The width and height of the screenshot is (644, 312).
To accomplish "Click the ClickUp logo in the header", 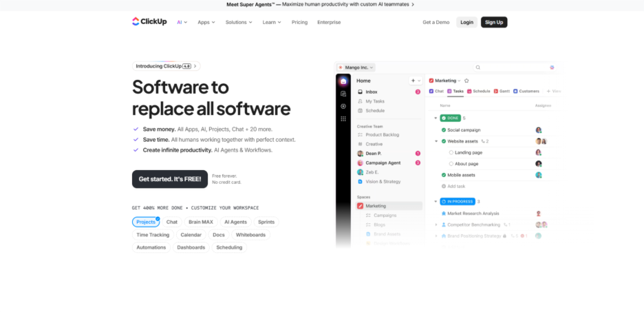I will coord(149,22).
